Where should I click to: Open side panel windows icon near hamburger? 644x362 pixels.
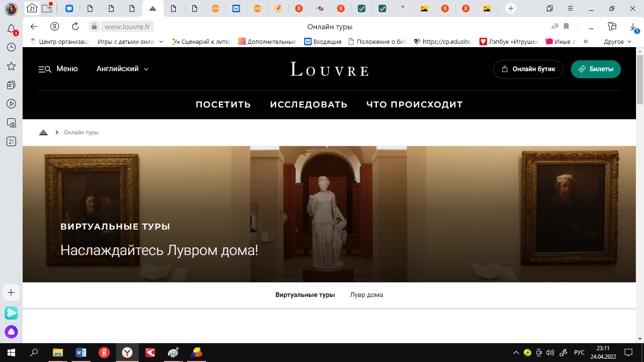(550, 8)
